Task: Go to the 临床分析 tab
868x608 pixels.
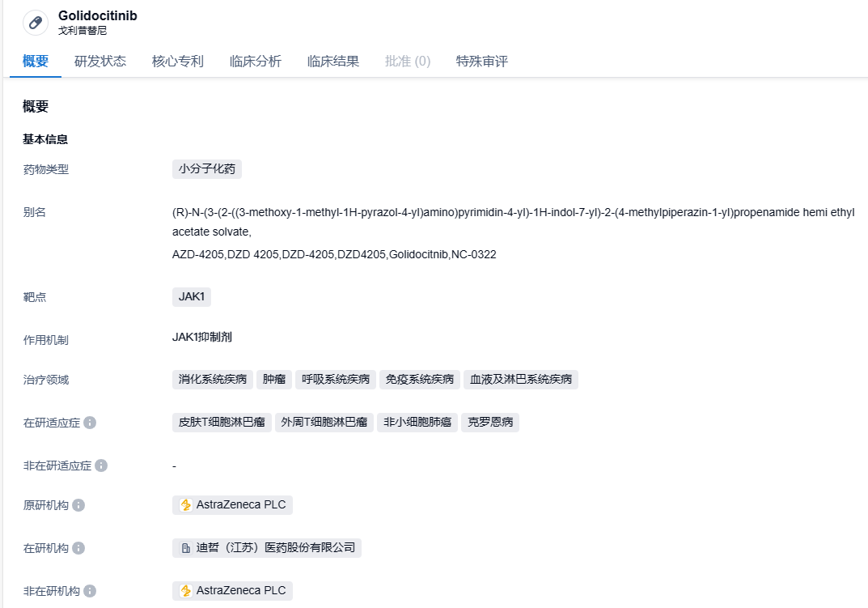Action: pyautogui.click(x=256, y=62)
